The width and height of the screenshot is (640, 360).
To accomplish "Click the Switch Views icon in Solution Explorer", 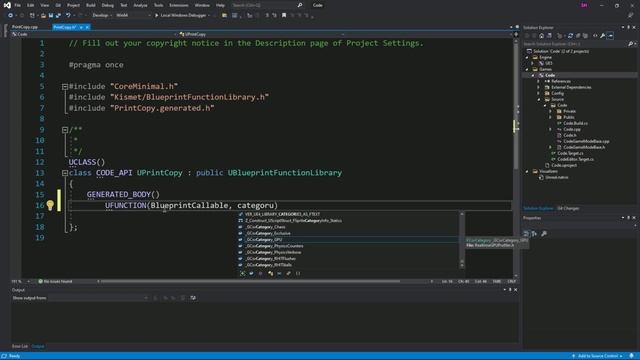I will [549, 36].
